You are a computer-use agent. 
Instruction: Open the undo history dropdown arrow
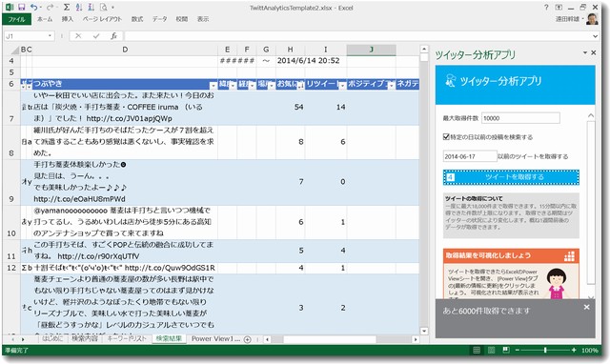[x=41, y=7]
